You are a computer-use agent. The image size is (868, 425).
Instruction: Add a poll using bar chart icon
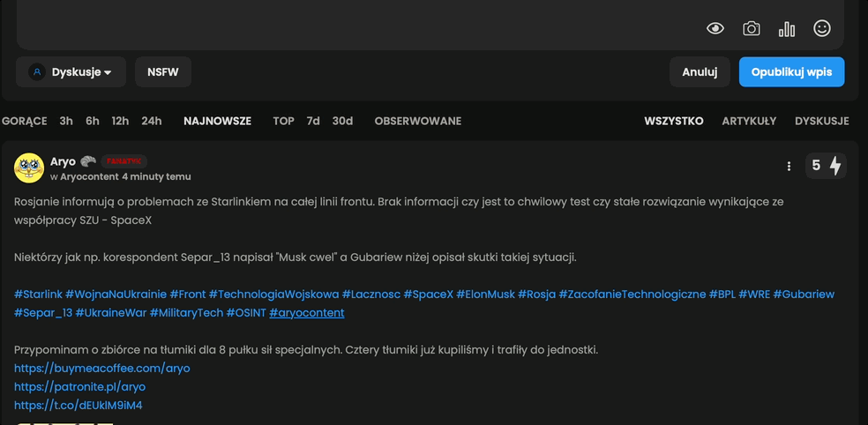click(786, 29)
